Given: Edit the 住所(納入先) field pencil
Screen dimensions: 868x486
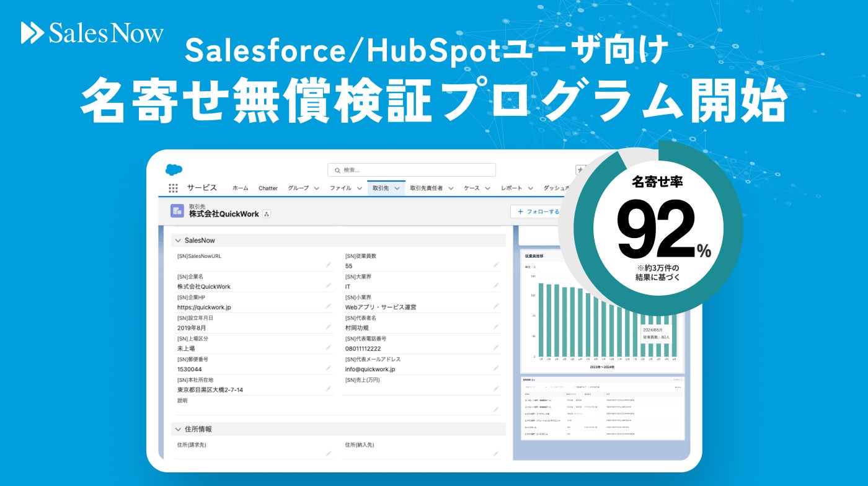Looking at the screenshot, I should point(496,454).
